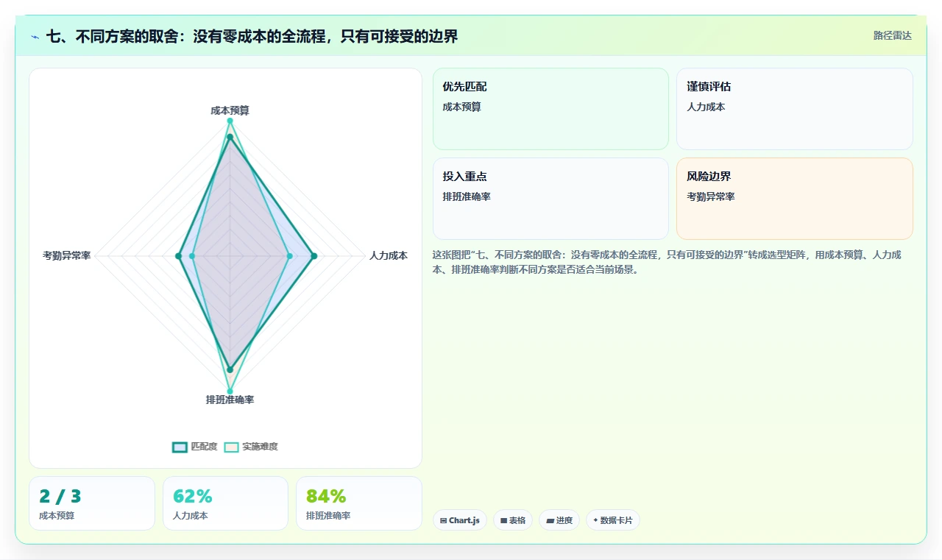
Task: Click the section title beginning 七、不同方案的取舍
Action: 252,36
